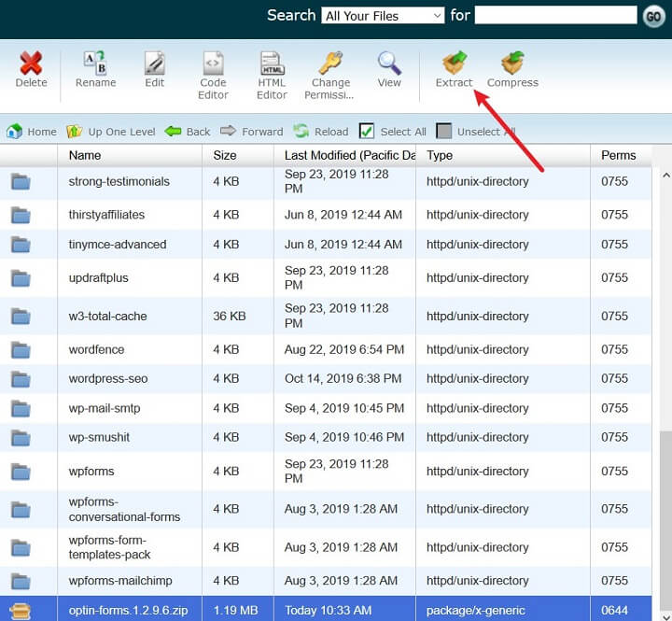Open the HTML Editor tool
This screenshot has height=621, width=672.
pos(272,63)
